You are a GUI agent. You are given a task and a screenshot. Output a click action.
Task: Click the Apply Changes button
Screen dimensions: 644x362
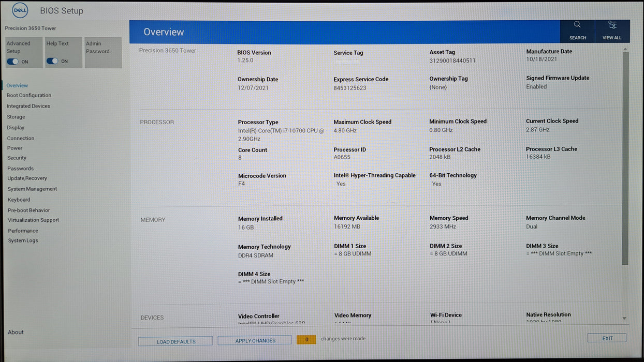[255, 340]
